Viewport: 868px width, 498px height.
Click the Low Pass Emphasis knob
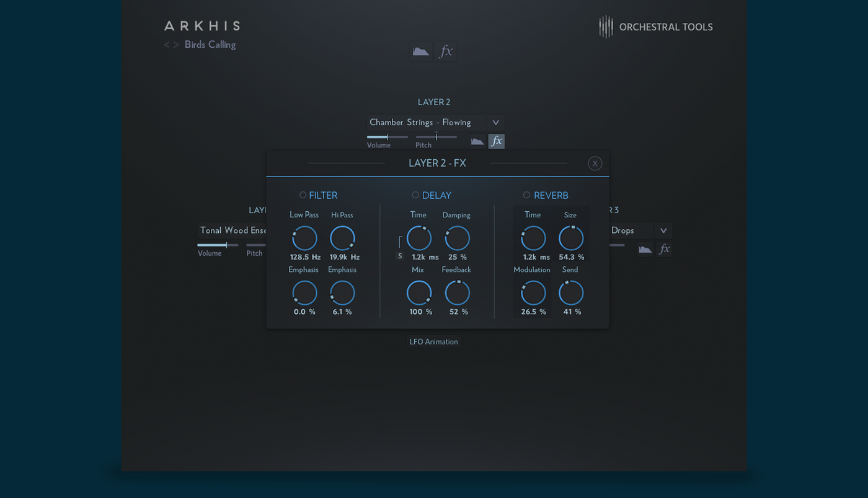click(304, 293)
